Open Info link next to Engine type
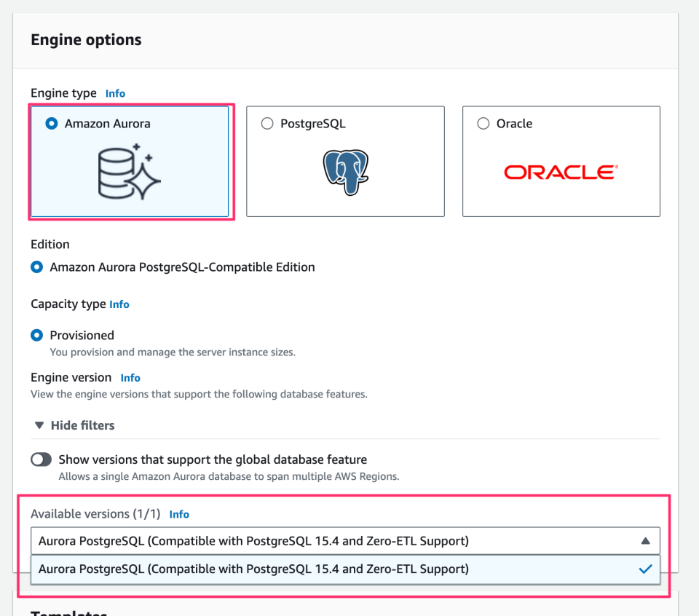Viewport: 699px width, 616px height. pyautogui.click(x=115, y=93)
